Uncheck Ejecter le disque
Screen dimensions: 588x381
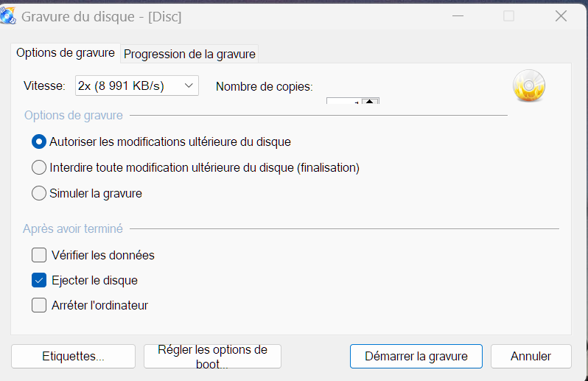pyautogui.click(x=39, y=280)
